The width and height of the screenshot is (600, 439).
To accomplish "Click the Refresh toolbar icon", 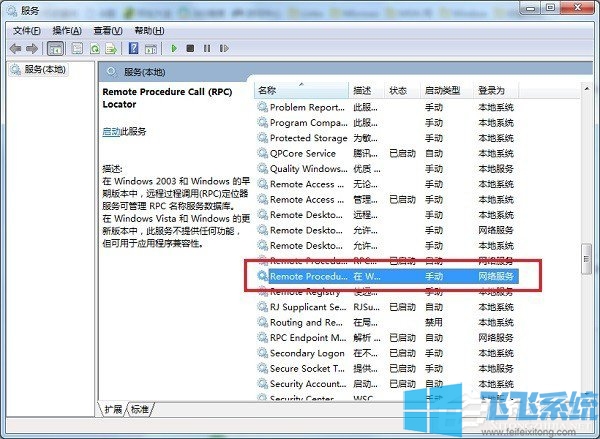I will click(96, 48).
